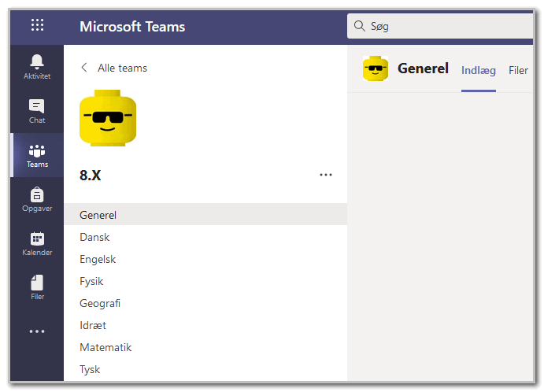The height and width of the screenshot is (392, 544).
Task: Open the app launcher grid icon
Action: (37, 25)
